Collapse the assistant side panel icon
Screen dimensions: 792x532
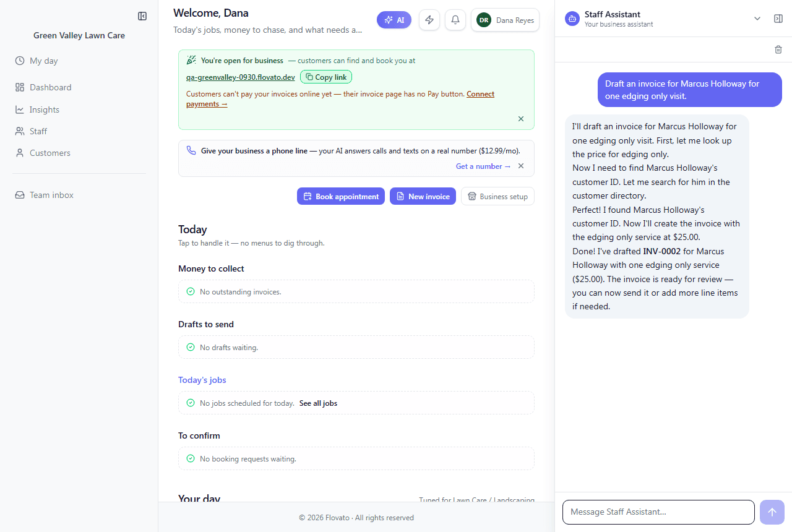pos(778,19)
